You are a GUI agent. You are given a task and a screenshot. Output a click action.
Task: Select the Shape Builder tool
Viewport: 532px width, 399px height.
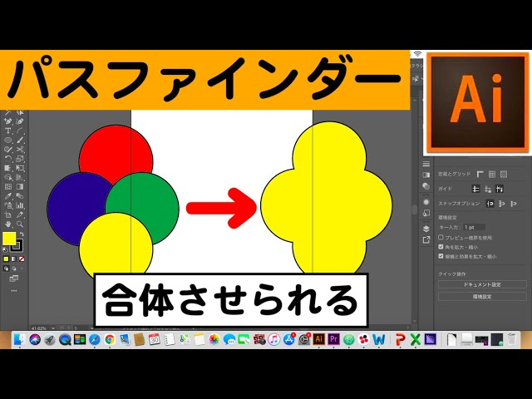[x=8, y=177]
